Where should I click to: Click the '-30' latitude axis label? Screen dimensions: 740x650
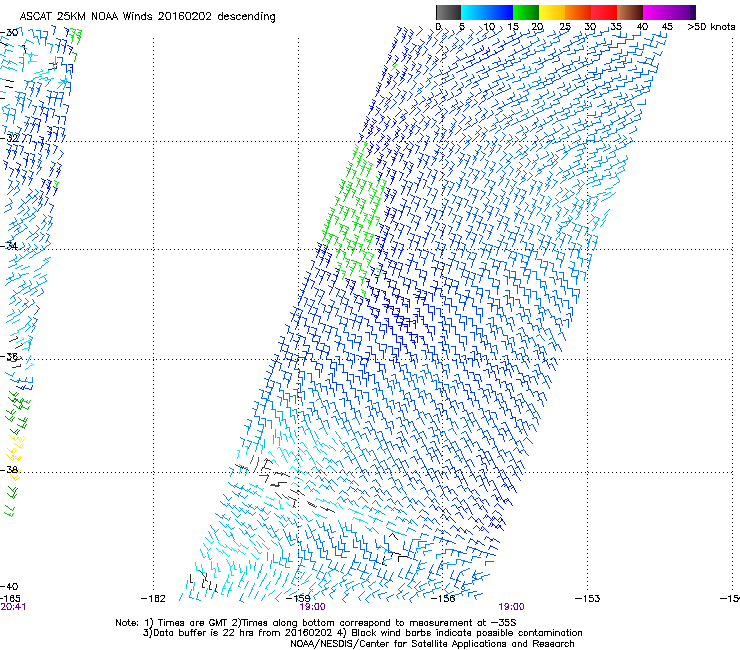point(9,33)
